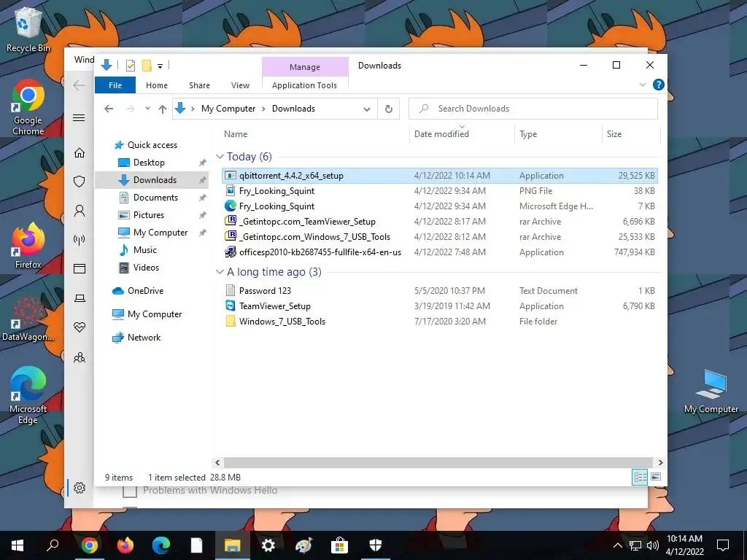Click the scrollbar right arrow
This screenshot has width=747, height=560.
point(660,462)
